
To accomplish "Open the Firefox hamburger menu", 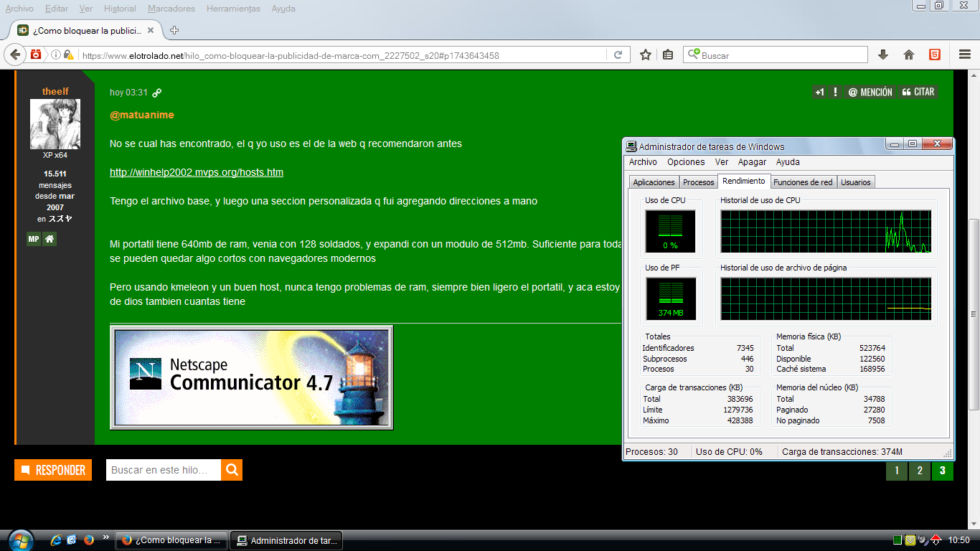I will (965, 55).
